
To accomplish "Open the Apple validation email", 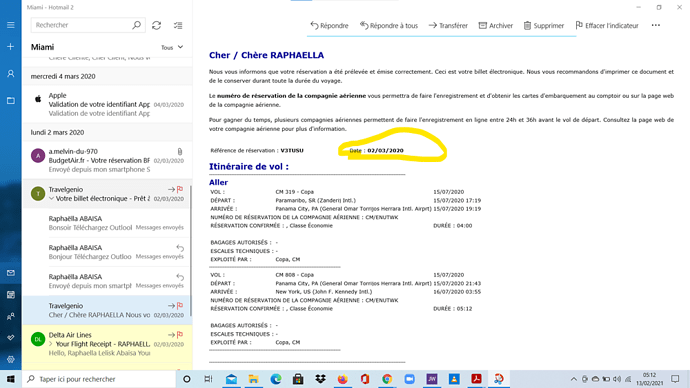I will (107, 104).
